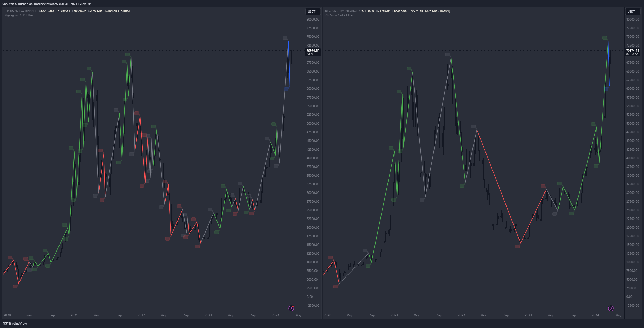This screenshot has width=644, height=328.
Task: Open the right chart's BTCUSDT, 1W, BINANCE symbol label
Action: pyautogui.click(x=341, y=11)
